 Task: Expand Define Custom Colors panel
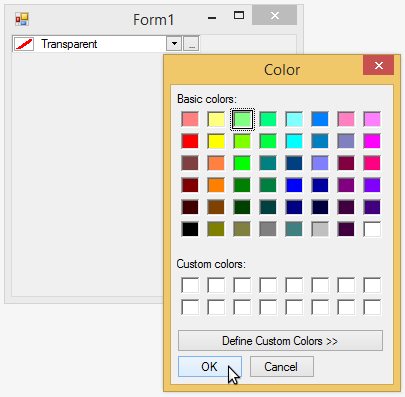click(x=280, y=341)
